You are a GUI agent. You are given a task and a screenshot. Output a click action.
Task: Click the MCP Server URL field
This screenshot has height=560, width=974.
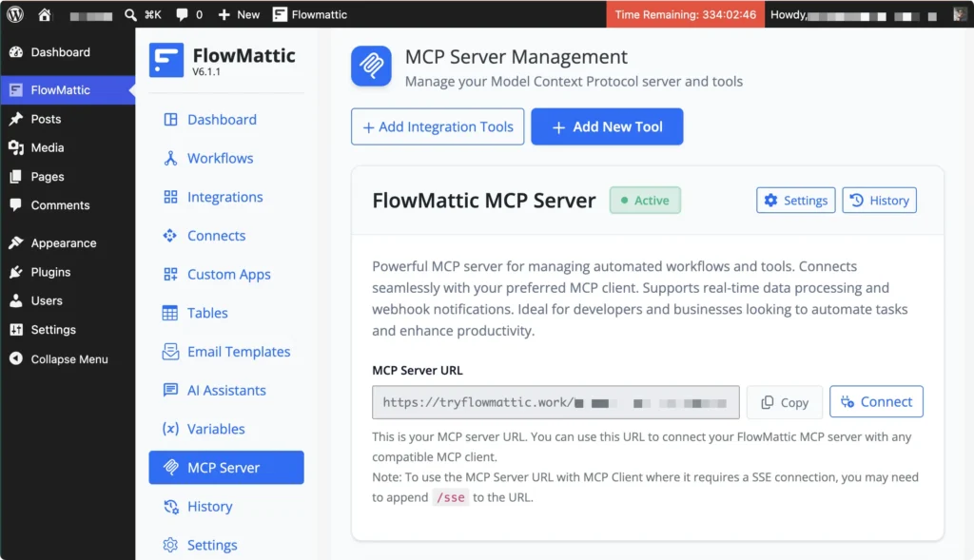pyautogui.click(x=555, y=402)
